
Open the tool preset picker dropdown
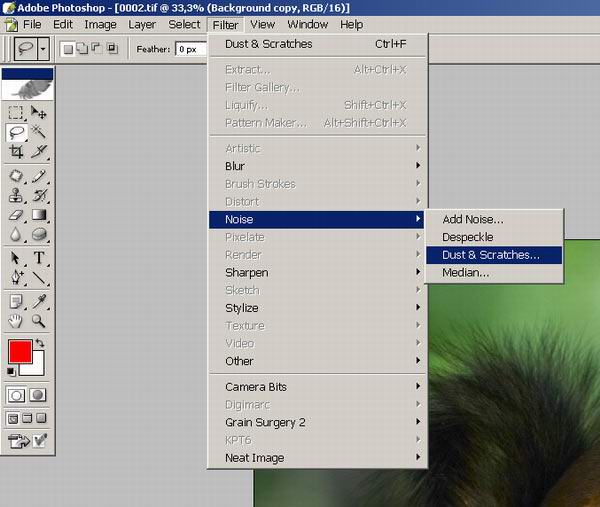point(43,49)
